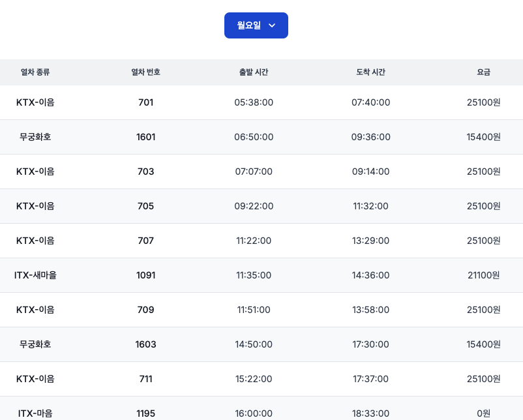Click arrival time 09:14:00
Viewport: 523px width, 420px height.
click(370, 172)
